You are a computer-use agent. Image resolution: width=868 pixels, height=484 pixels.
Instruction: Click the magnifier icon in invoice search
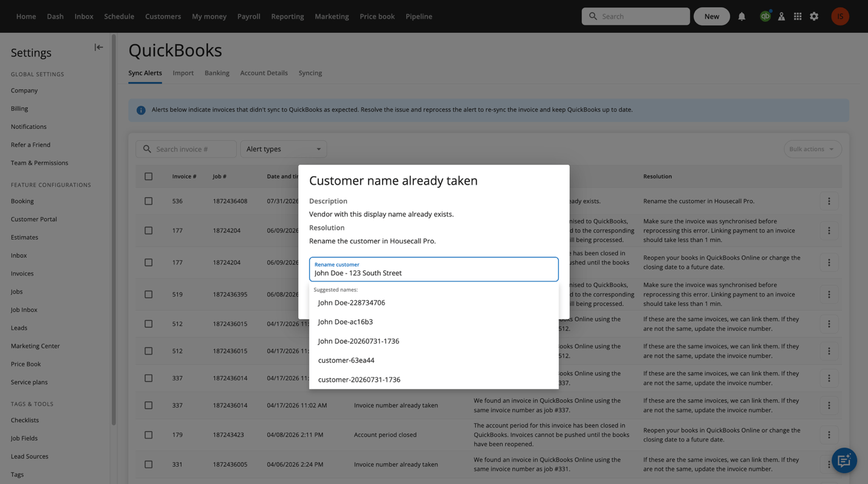(147, 149)
